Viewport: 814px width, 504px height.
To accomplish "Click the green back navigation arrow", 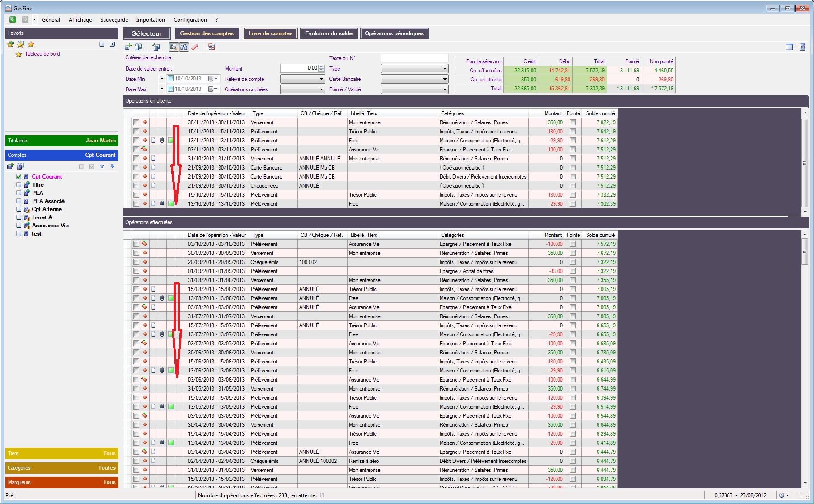I will 13,19.
